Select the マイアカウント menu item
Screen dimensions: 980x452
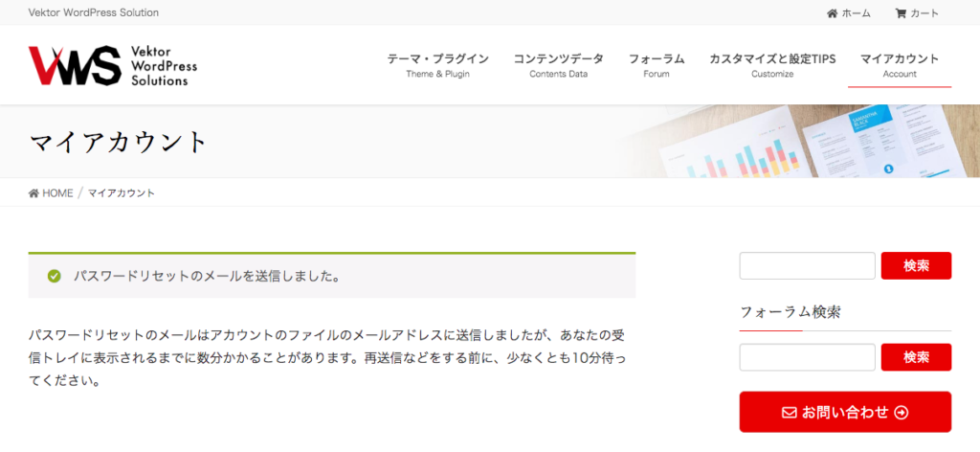coord(900,65)
